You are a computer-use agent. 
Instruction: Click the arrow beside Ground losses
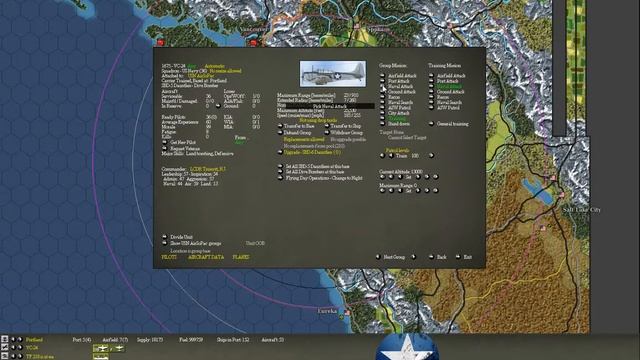pos(218,106)
